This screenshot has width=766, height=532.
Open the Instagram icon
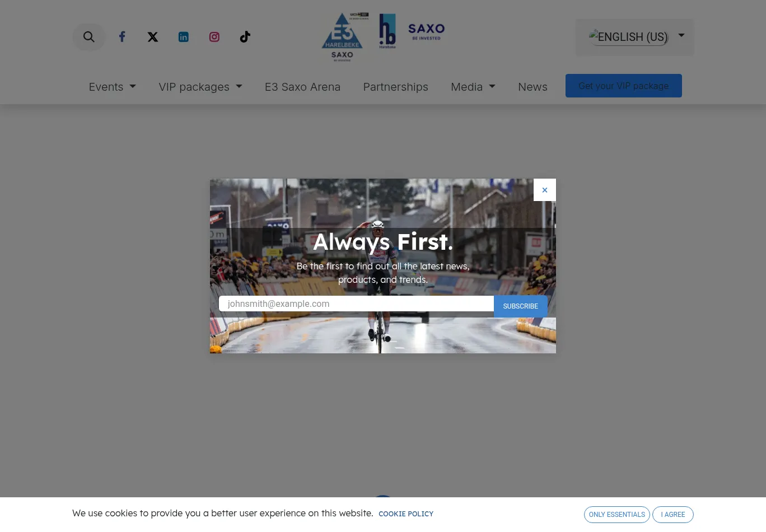pyautogui.click(x=214, y=37)
